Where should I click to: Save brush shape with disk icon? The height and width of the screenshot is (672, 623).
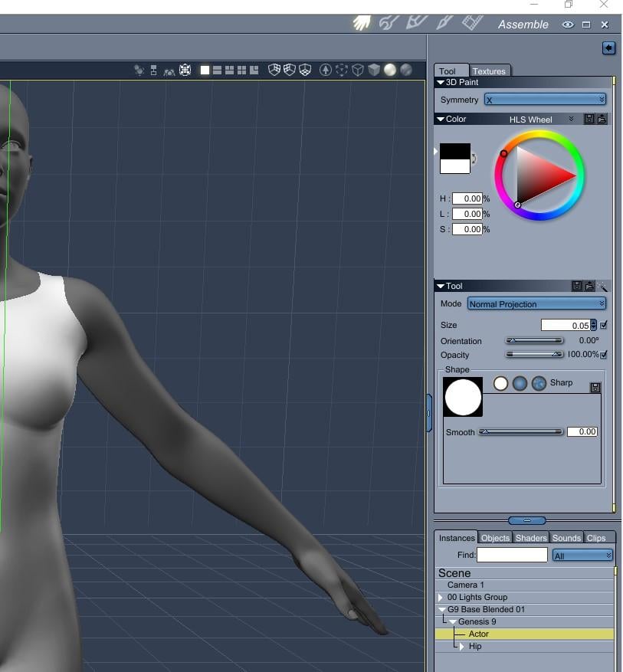[595, 388]
